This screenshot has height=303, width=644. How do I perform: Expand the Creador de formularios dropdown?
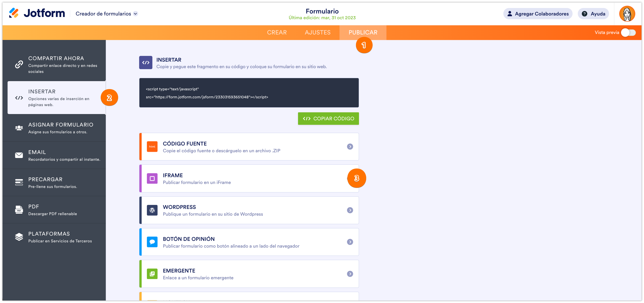[x=136, y=14]
